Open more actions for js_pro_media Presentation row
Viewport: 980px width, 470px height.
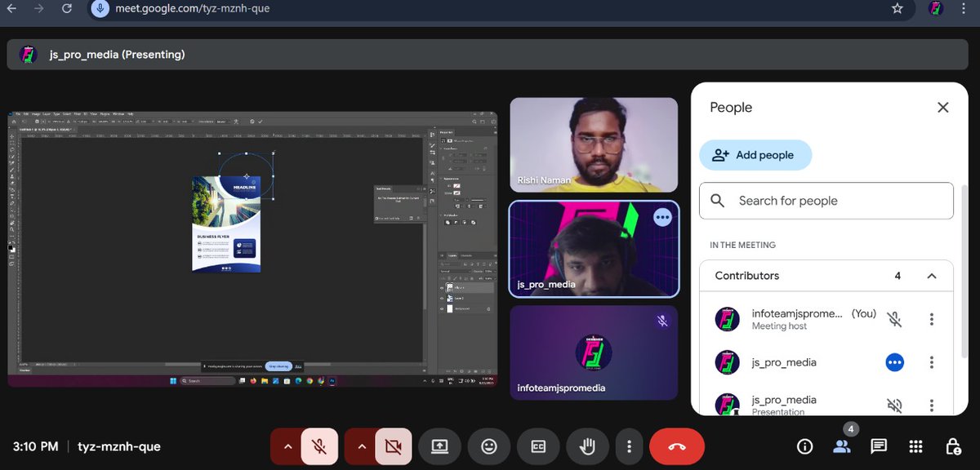(932, 406)
